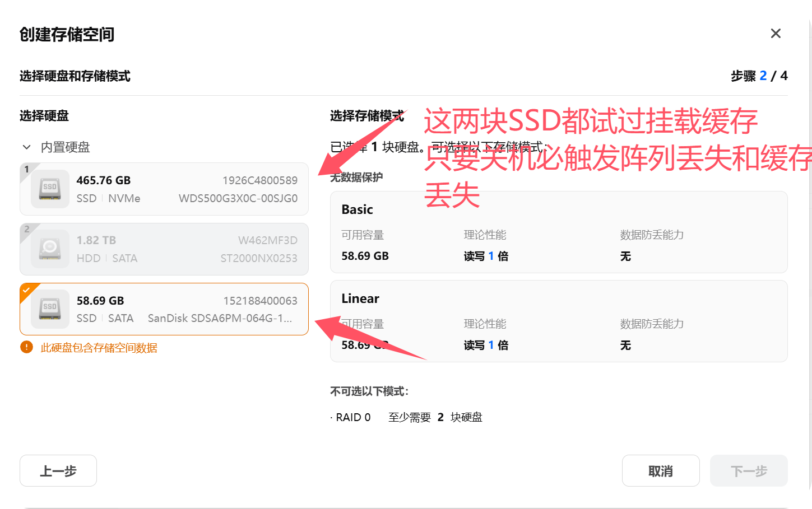Click the 上一步 button to go back
This screenshot has height=509, width=812.
(58, 470)
